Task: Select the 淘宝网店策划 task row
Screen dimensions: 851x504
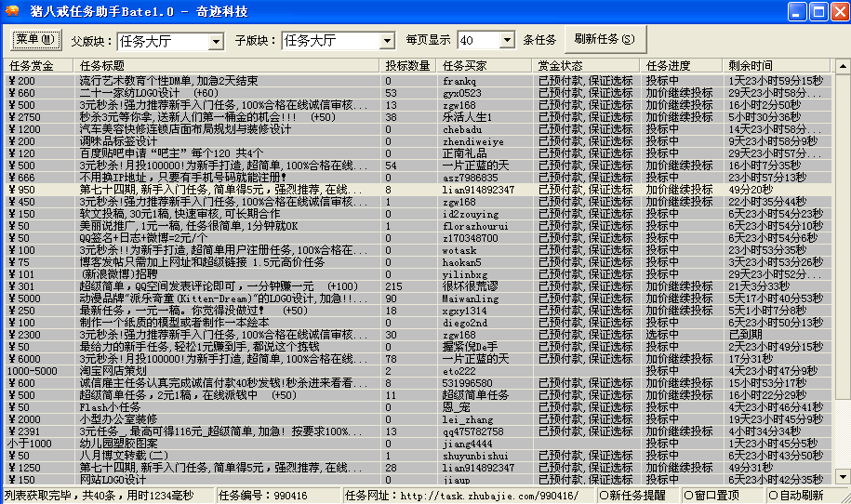Action: coord(418,371)
